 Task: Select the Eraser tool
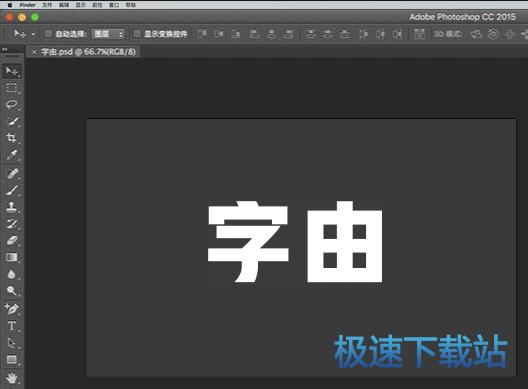[x=12, y=240]
